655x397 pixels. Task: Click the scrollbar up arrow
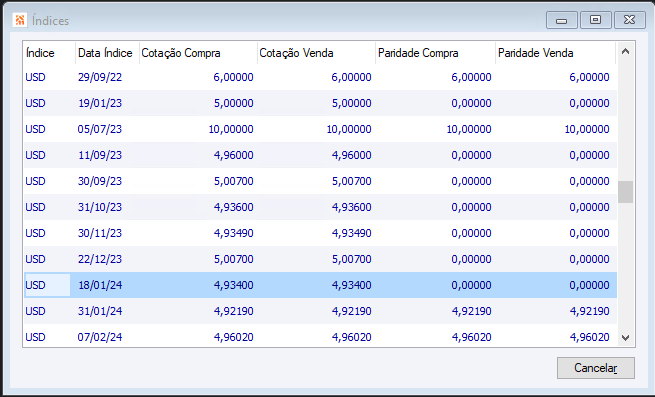coord(625,51)
